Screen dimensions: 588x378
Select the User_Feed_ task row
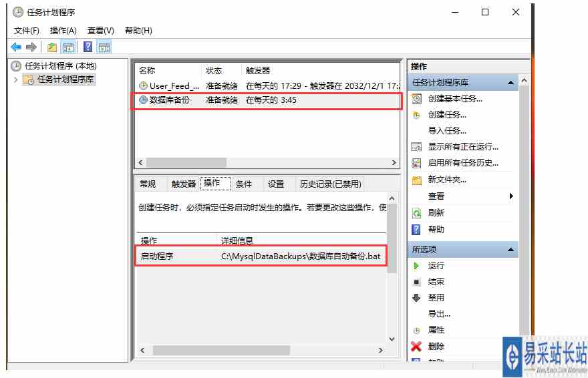(267, 85)
